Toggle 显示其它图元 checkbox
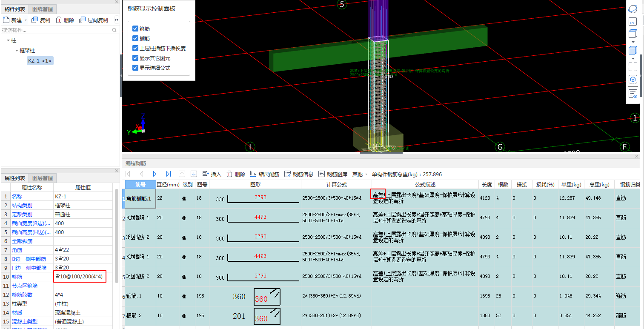Screen dimensions: 644x329 click(x=135, y=58)
